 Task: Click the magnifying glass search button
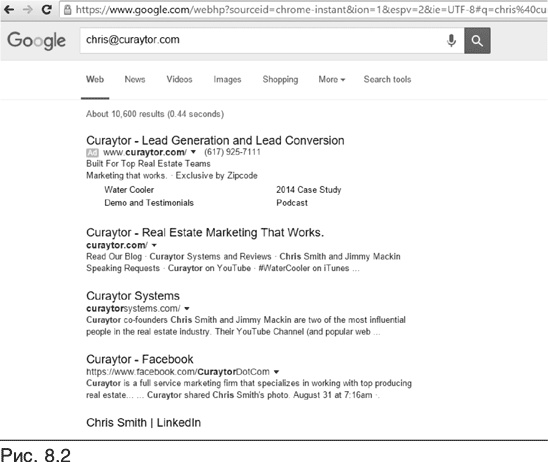click(x=477, y=41)
